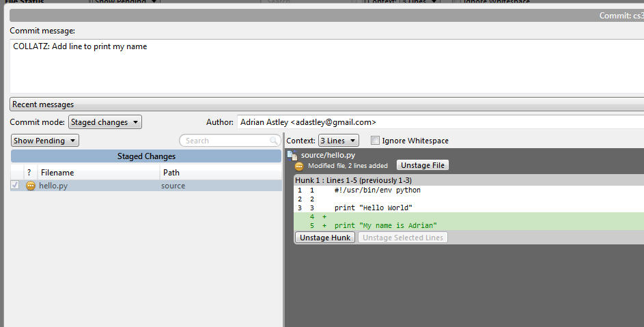Viewport: 644px width, 327px height.
Task: Click the modified icon beside 'Modified file, 2 lines added'
Action: point(299,166)
